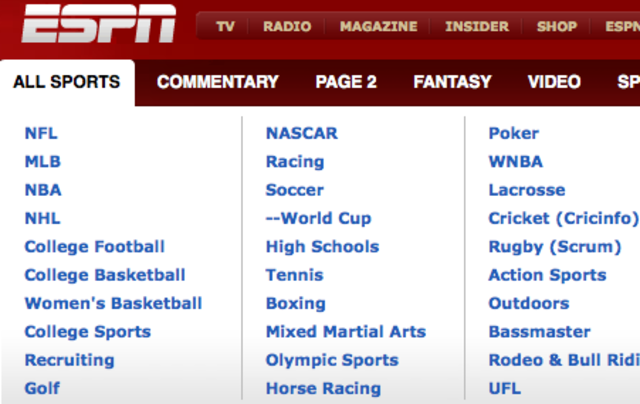Select the ALL SPORTS tab

(67, 82)
